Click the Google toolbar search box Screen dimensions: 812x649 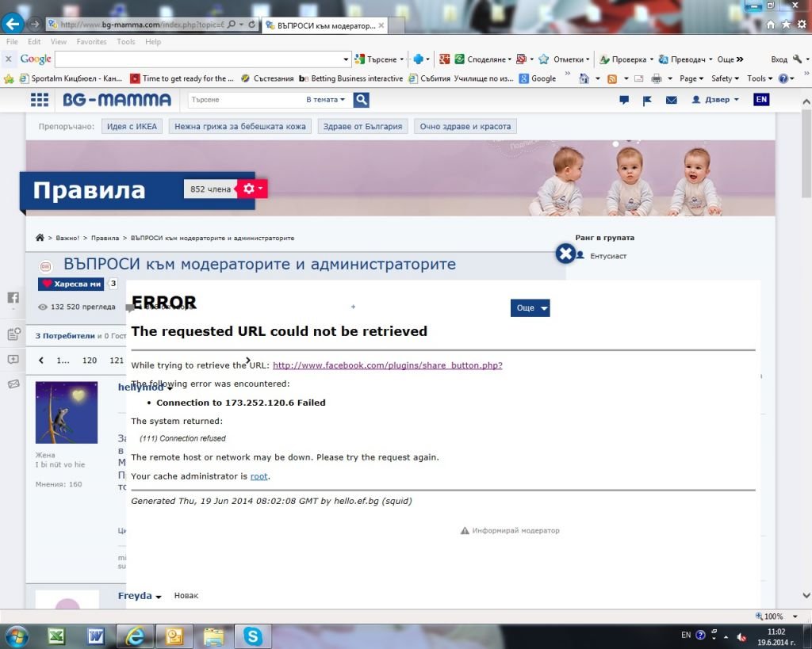[x=198, y=59]
